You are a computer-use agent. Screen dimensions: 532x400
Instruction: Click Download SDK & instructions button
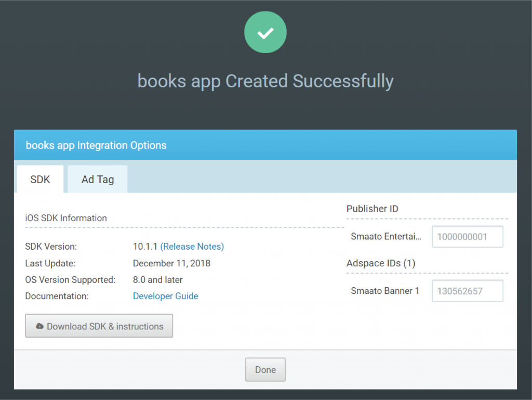[99, 326]
